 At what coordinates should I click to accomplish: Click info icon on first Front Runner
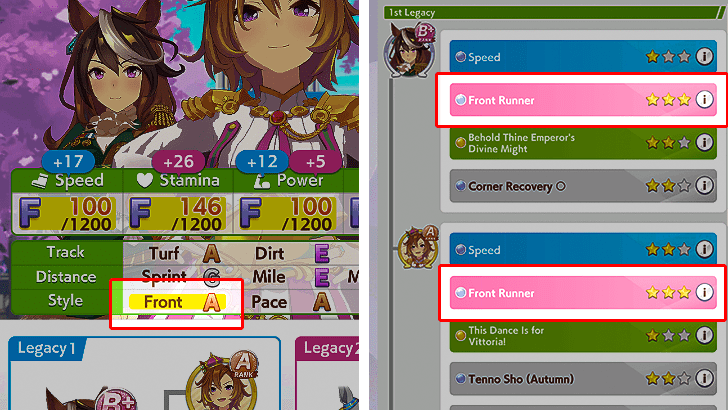tap(704, 99)
